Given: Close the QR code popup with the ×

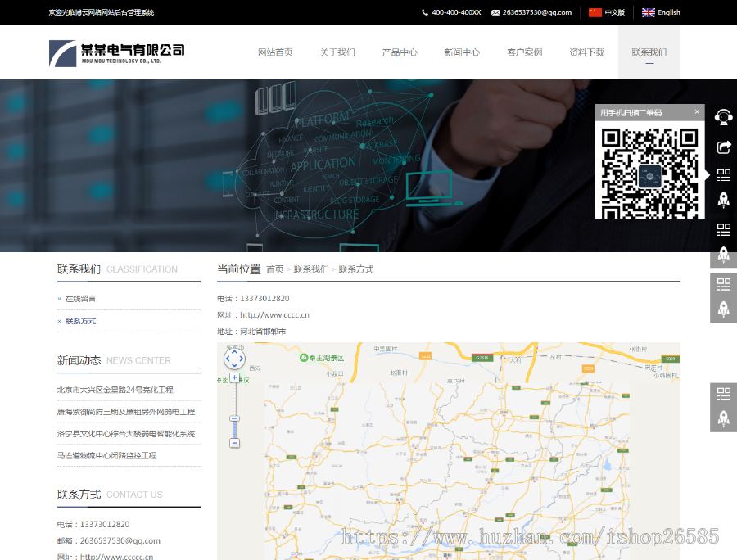Looking at the screenshot, I should [697, 111].
